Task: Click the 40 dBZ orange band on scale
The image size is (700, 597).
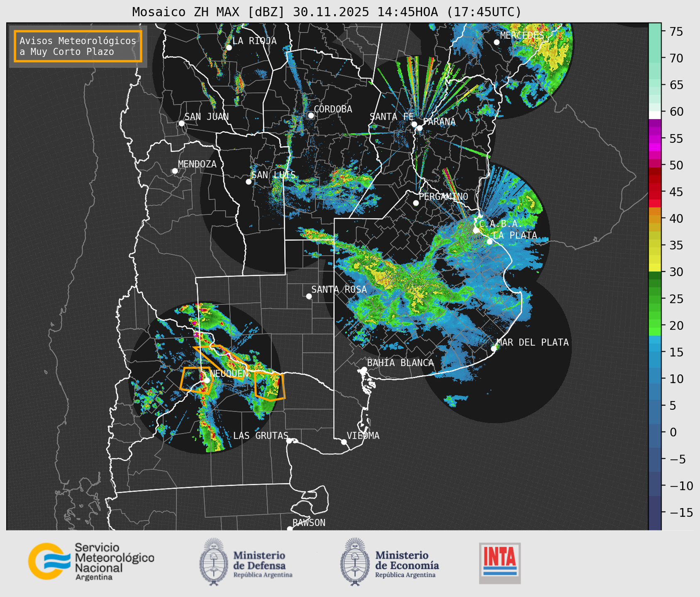Action: [655, 218]
